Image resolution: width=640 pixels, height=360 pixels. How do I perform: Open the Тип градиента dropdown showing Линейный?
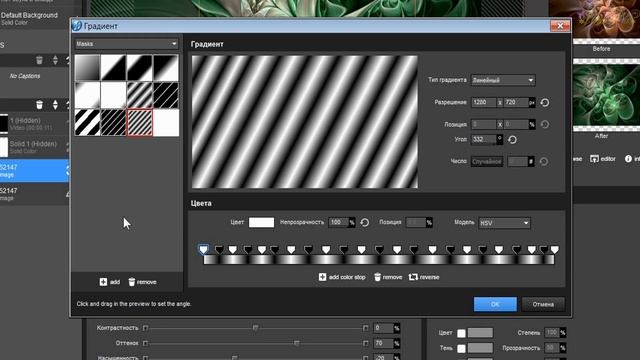503,80
